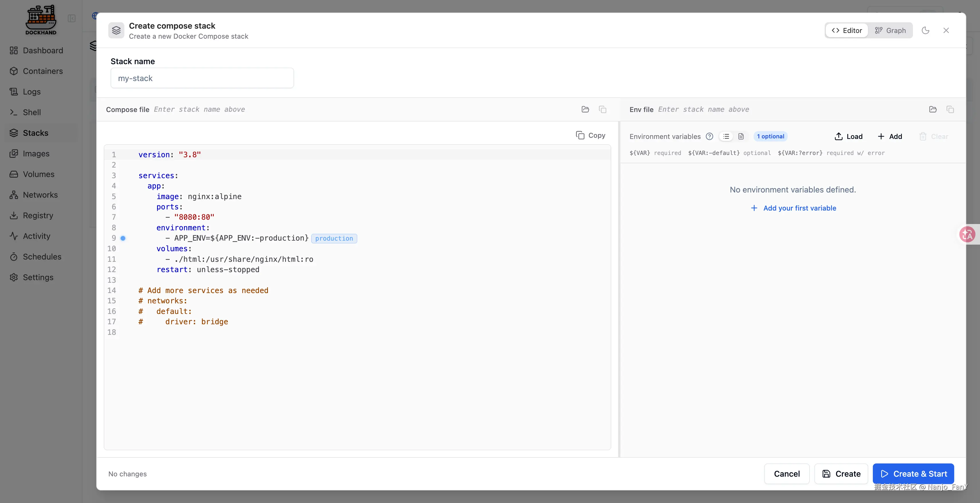
Task: Click the Create save button
Action: [x=841, y=474]
